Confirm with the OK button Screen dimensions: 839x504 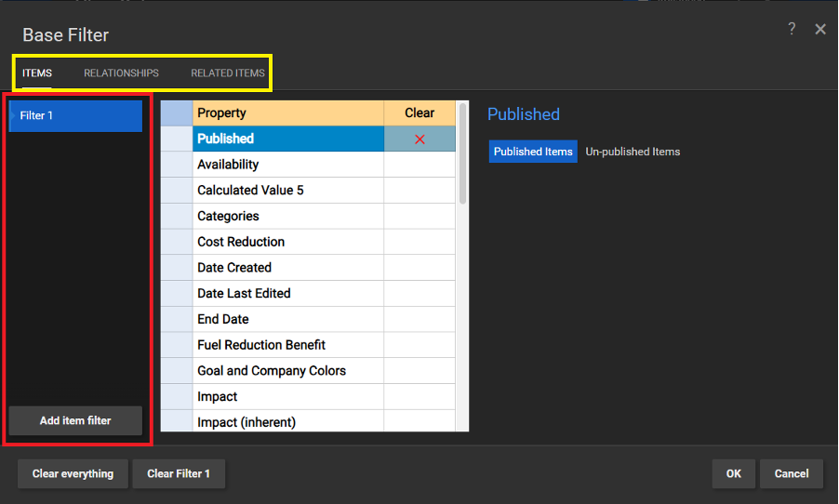734,473
